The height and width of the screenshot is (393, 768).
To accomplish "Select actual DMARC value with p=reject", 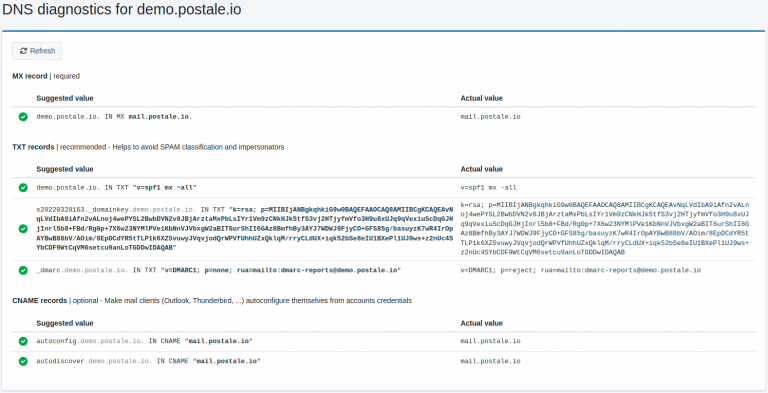I will [x=581, y=270].
